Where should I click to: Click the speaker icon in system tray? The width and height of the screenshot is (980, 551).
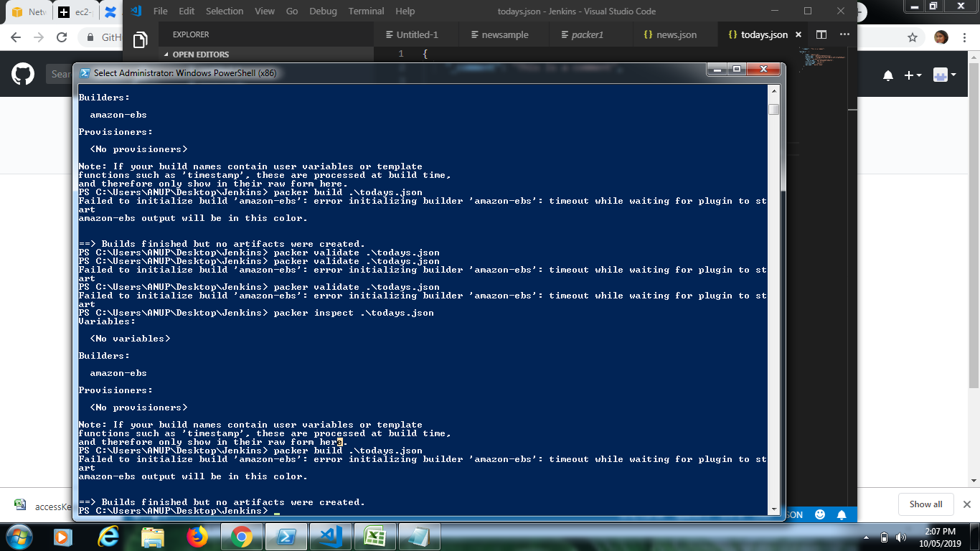(901, 536)
